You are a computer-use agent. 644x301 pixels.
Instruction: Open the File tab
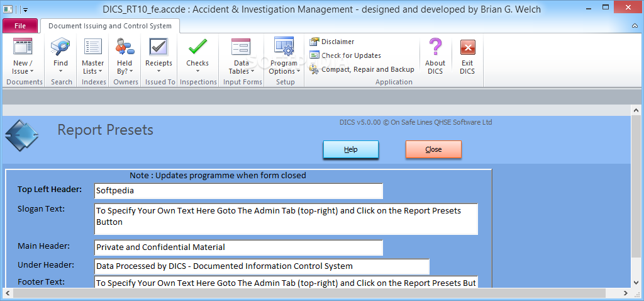coord(20,26)
